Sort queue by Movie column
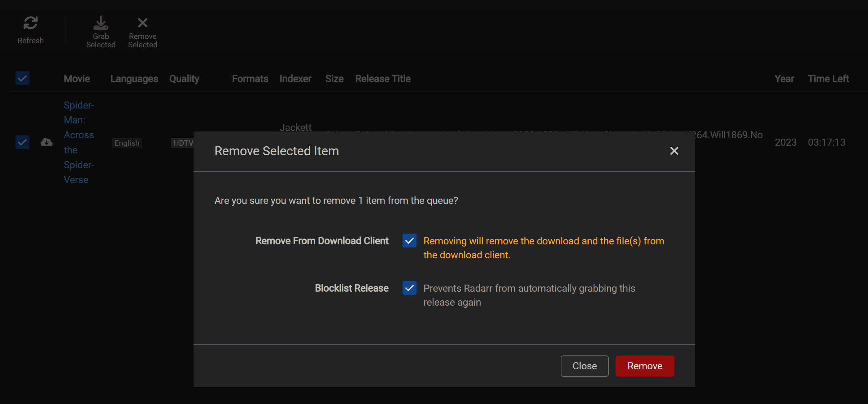868x404 pixels. coord(76,79)
